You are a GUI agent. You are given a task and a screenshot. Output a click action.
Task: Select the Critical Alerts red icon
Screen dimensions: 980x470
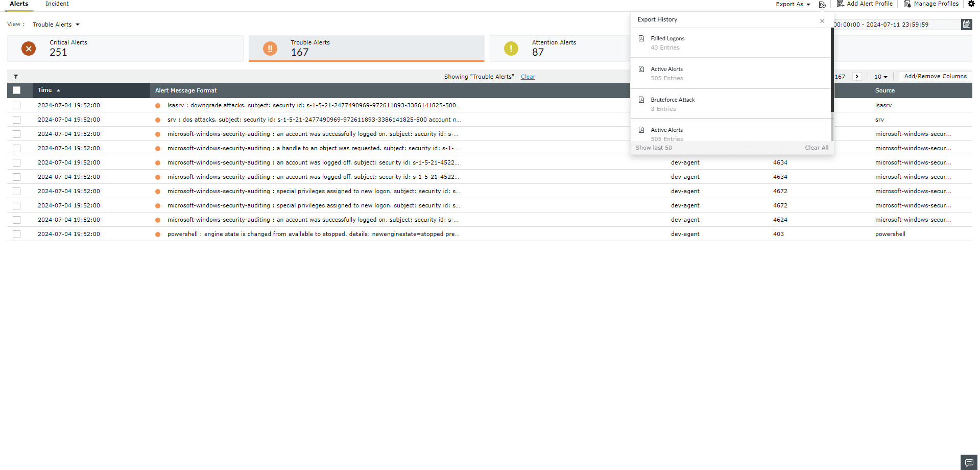click(29, 49)
